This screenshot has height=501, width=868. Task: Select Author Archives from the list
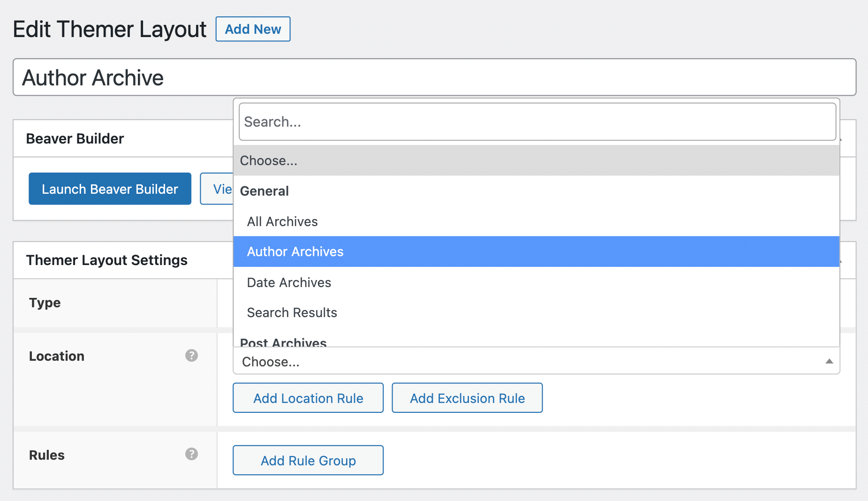click(x=295, y=251)
